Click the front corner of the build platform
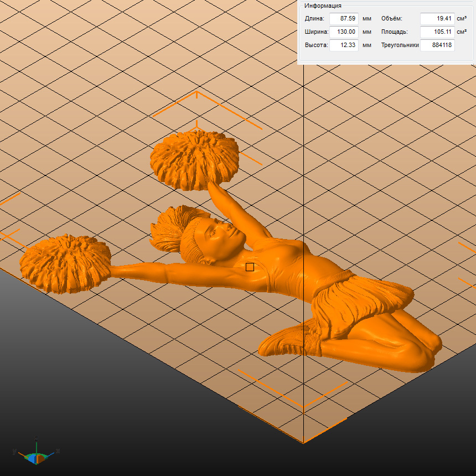This screenshot has width=476, height=476. pyautogui.click(x=303, y=442)
